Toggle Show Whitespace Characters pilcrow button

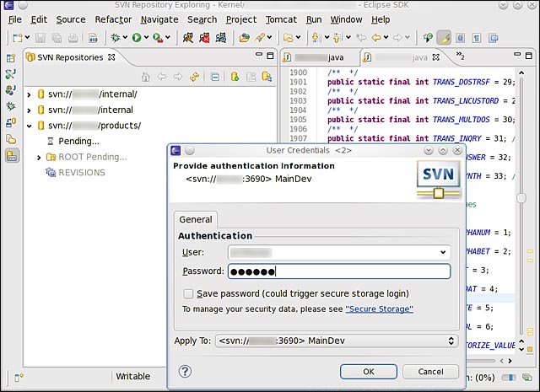pos(477,38)
